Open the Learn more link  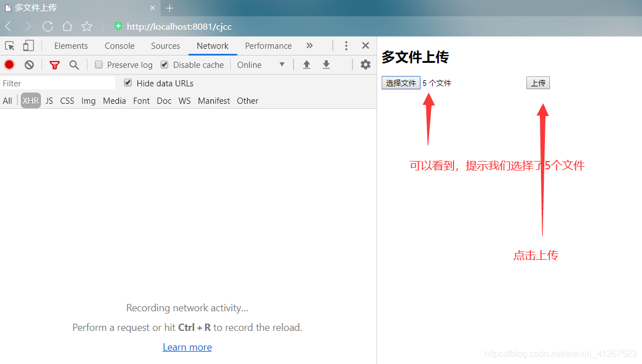point(187,347)
